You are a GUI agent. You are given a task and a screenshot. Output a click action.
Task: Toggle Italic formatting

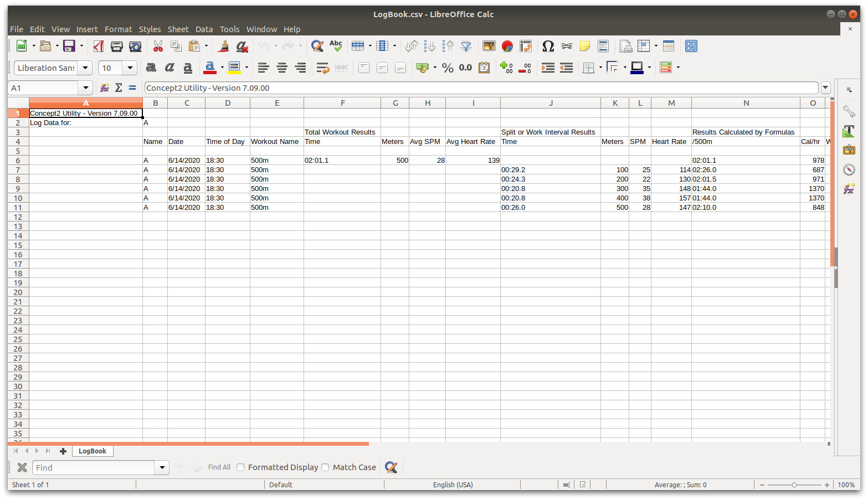click(170, 68)
